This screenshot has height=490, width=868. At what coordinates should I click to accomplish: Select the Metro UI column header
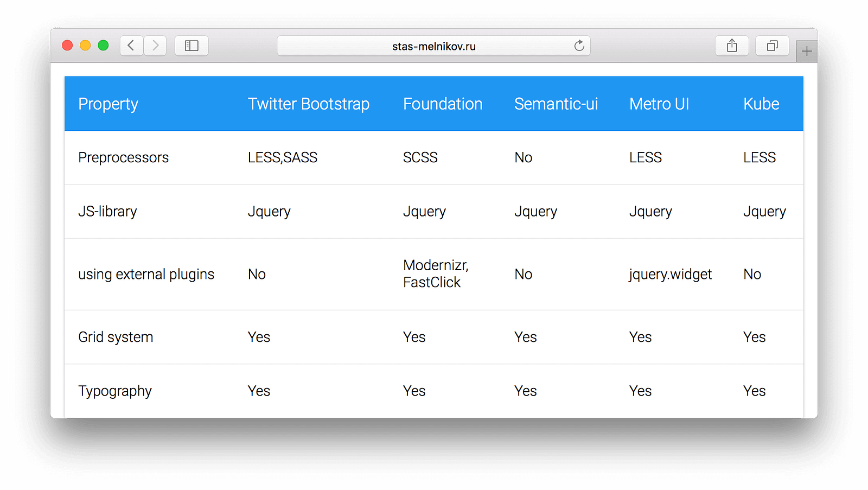pyautogui.click(x=659, y=104)
